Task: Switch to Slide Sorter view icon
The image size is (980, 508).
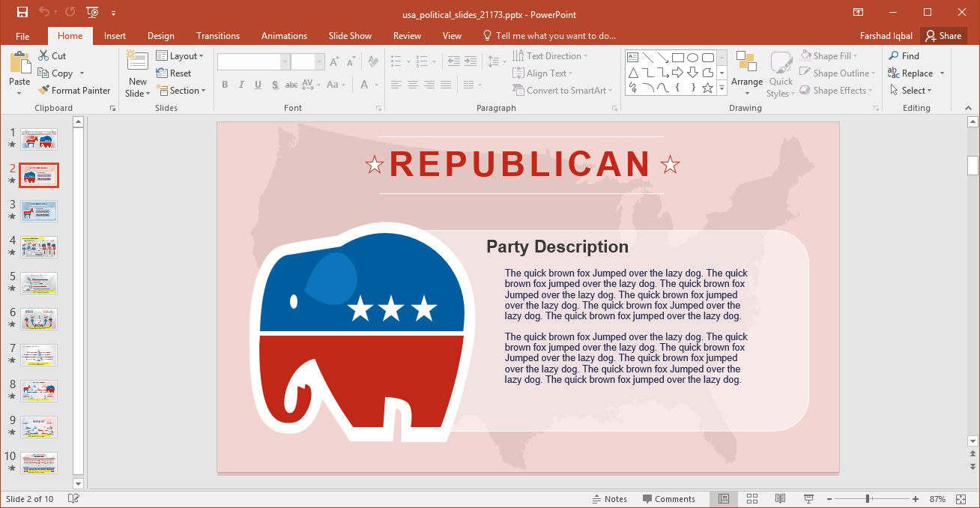Action: pyautogui.click(x=751, y=498)
